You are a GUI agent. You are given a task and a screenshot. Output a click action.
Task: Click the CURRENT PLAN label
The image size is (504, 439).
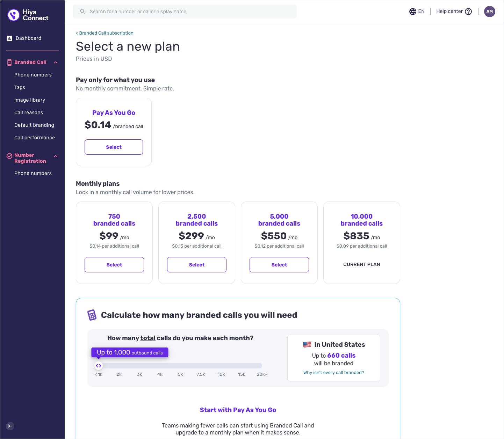(362, 265)
